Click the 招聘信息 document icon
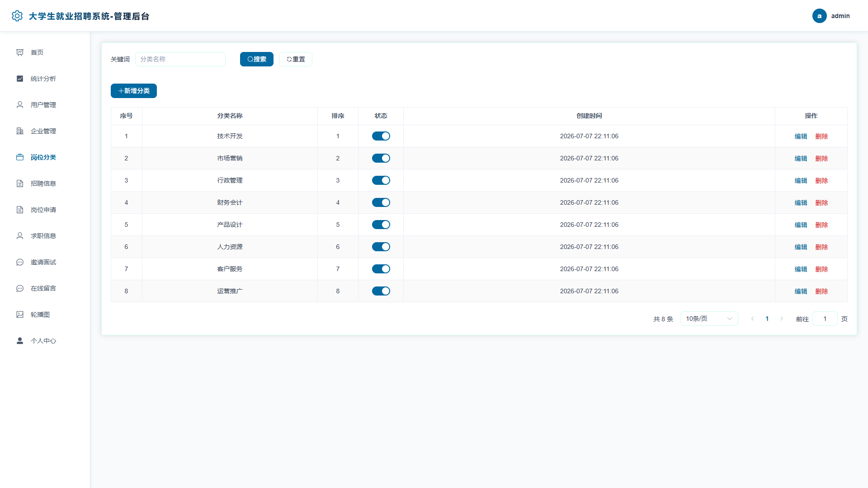This screenshot has width=868, height=488. (x=20, y=183)
